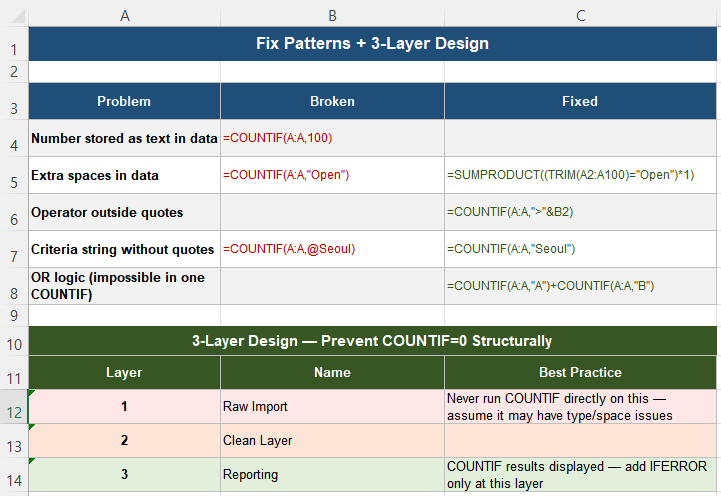Select column B header
The width and height of the screenshot is (721, 496).
pyautogui.click(x=332, y=16)
